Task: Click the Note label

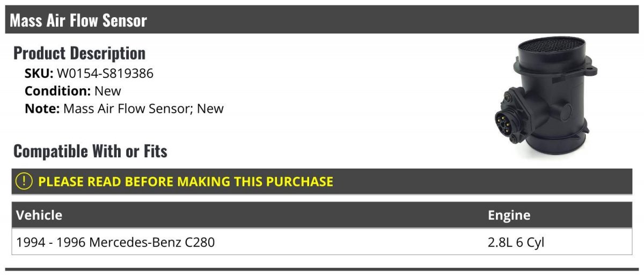Action: click(x=41, y=108)
